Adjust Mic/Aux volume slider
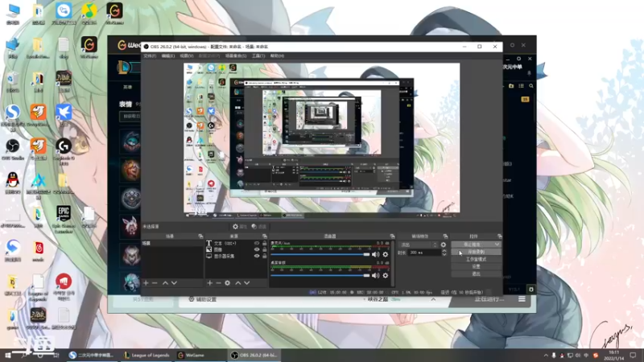This screenshot has width=644, height=362. (320, 254)
